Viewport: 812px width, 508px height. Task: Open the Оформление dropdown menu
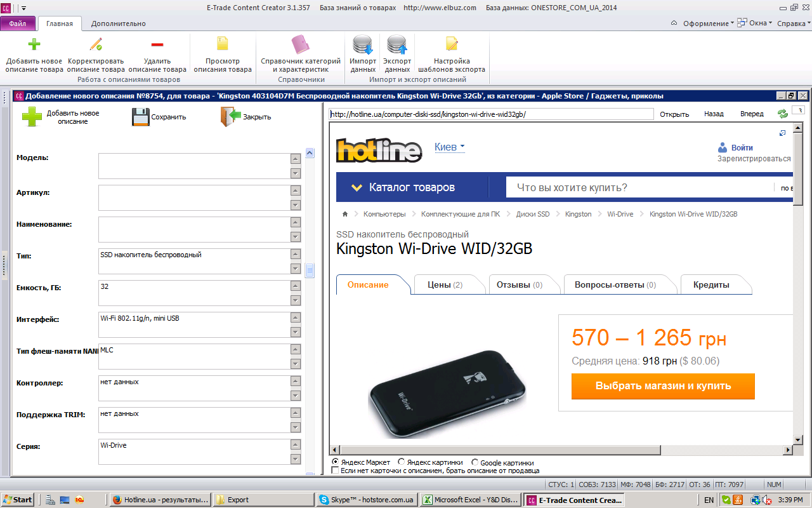(708, 23)
